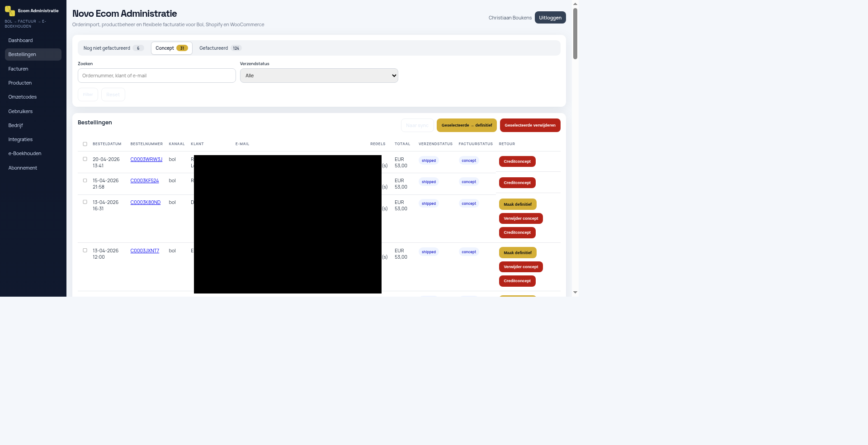This screenshot has height=445, width=868.
Task: Click Creditconcept for order C0003KF524
Action: coord(517,183)
